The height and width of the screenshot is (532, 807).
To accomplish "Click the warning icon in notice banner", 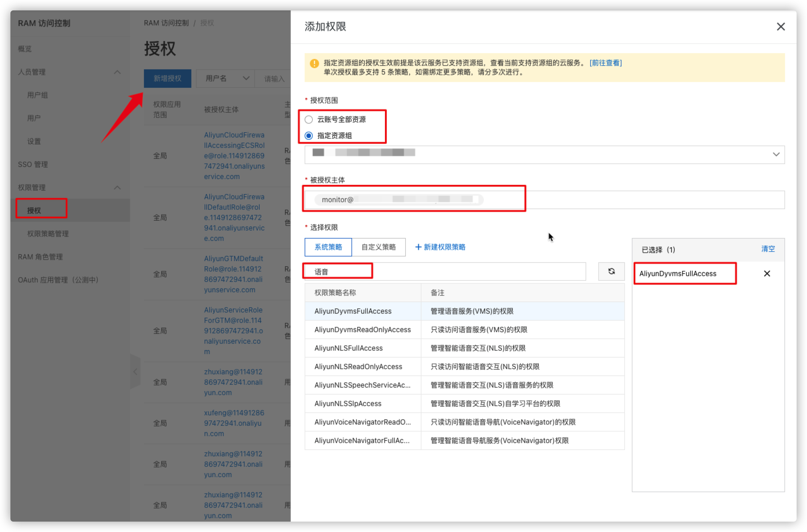I will tap(314, 63).
